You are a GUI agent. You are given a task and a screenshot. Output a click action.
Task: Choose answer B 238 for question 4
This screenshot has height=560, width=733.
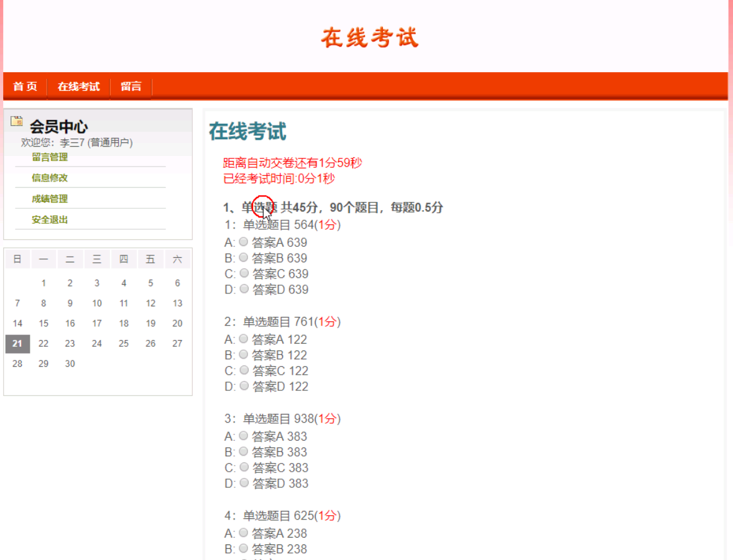[243, 548]
